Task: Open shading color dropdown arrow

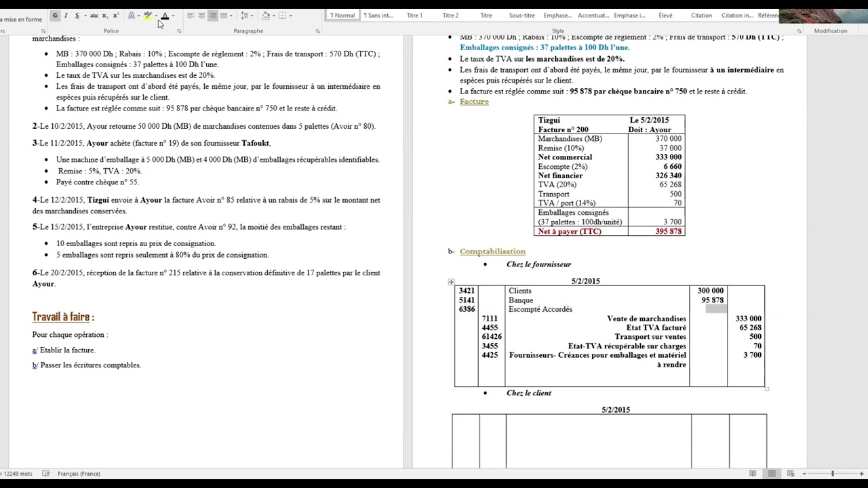Action: pyautogui.click(x=274, y=16)
